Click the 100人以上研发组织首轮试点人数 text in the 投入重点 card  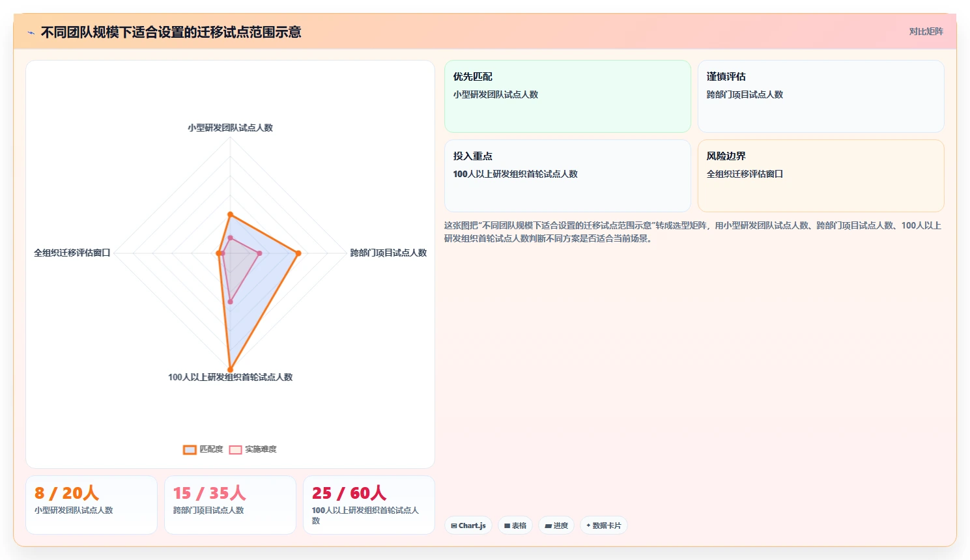pos(515,174)
